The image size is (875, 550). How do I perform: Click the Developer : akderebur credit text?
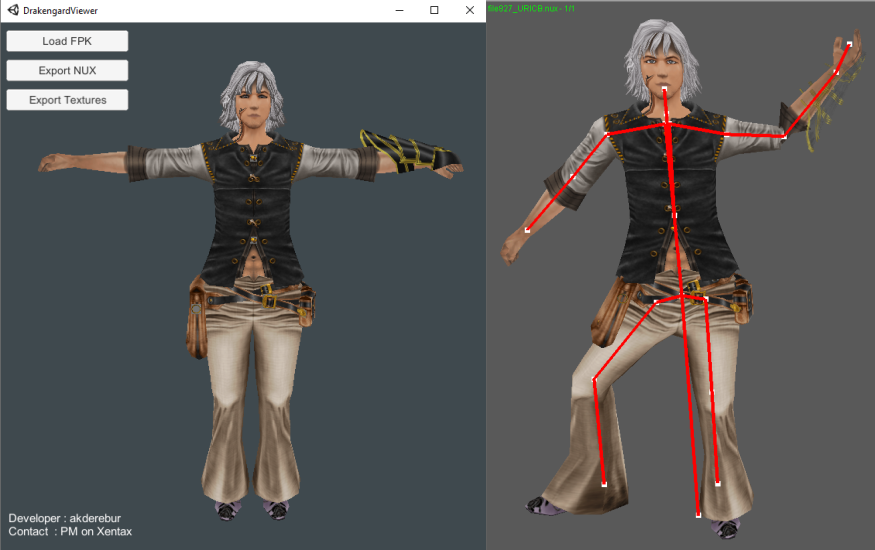64,518
